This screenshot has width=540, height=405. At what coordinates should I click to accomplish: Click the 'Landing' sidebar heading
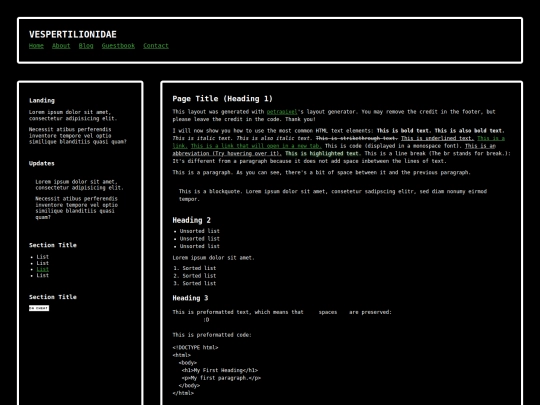[42, 101]
